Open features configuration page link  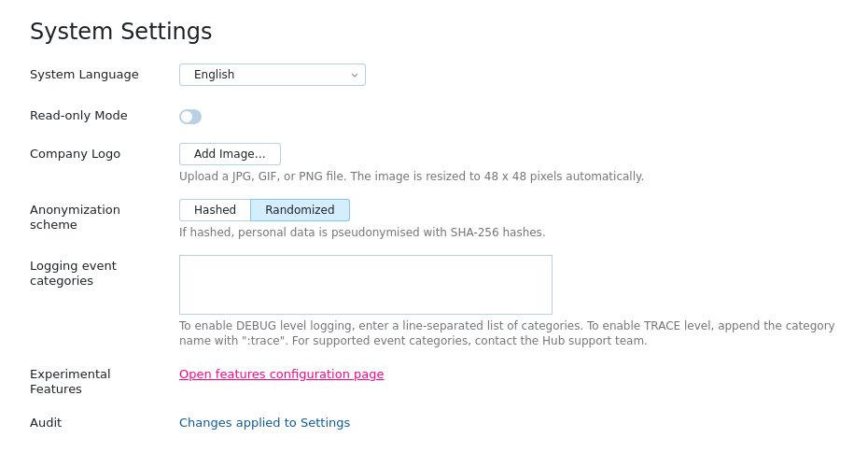pyautogui.click(x=281, y=374)
